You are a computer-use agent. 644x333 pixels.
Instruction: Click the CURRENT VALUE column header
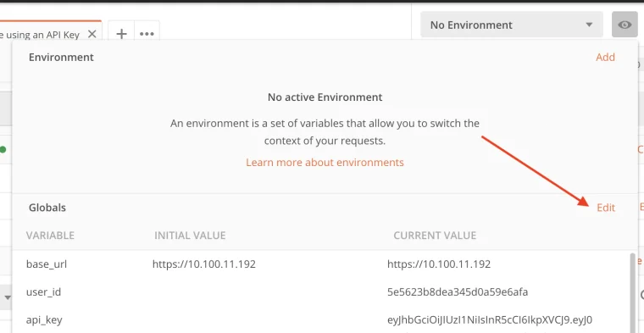(x=435, y=236)
